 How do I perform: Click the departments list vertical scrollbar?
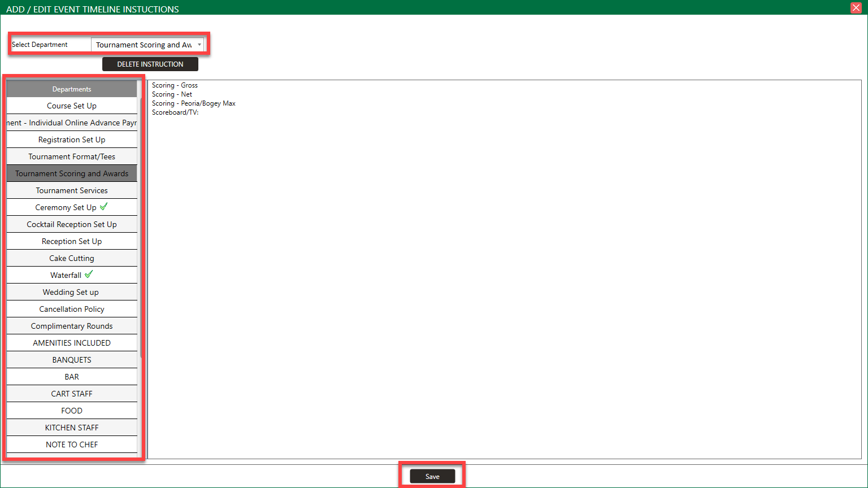point(141,226)
